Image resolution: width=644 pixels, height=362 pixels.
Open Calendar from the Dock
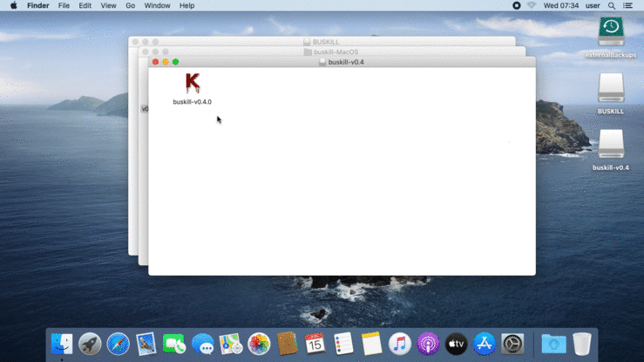point(315,344)
